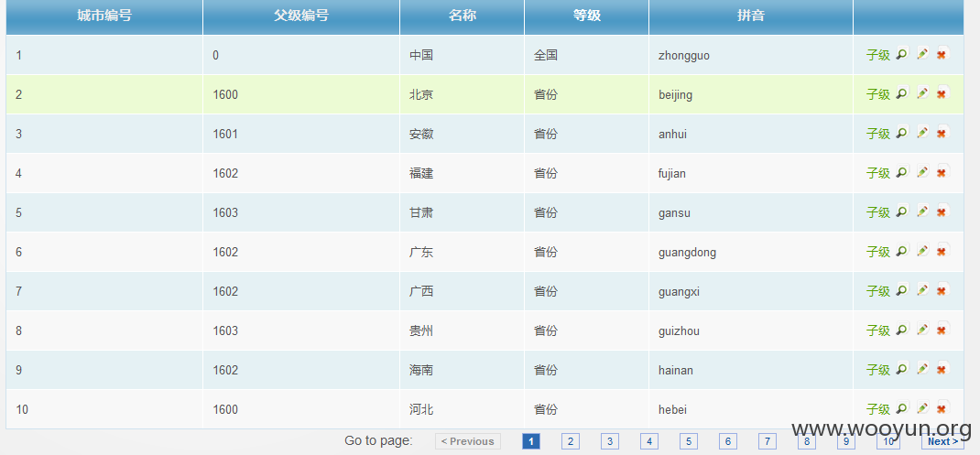The image size is (980, 455).
Task: Click the guangdong pinyin cell
Action: (751, 253)
